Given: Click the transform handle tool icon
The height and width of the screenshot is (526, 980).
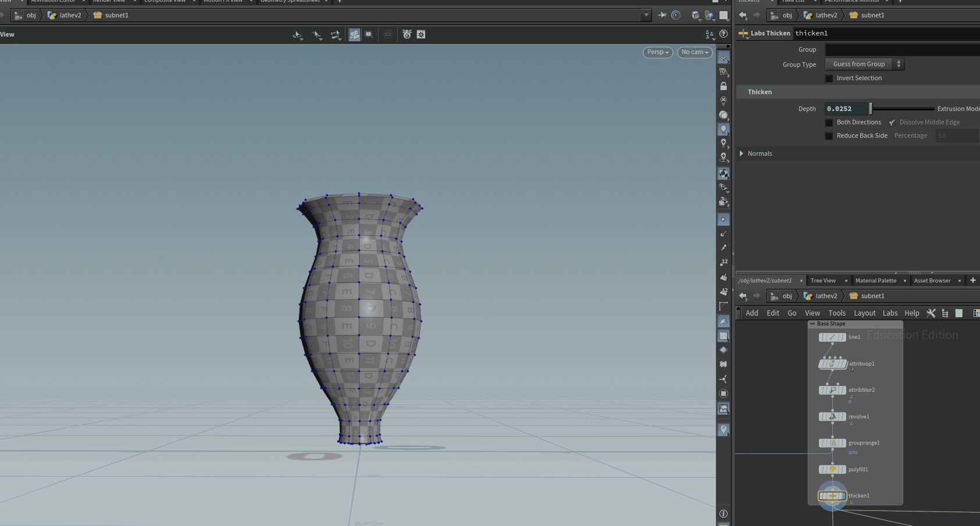Looking at the screenshot, I should tap(336, 35).
